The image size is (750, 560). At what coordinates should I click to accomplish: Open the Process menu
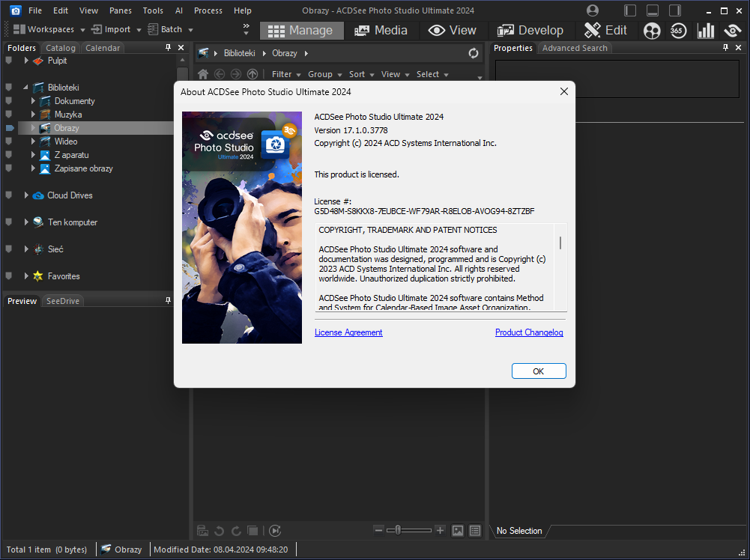pyautogui.click(x=208, y=10)
